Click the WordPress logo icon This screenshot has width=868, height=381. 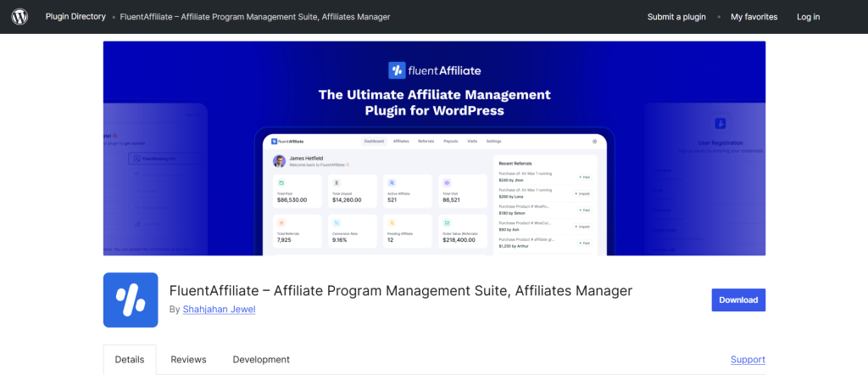(19, 17)
